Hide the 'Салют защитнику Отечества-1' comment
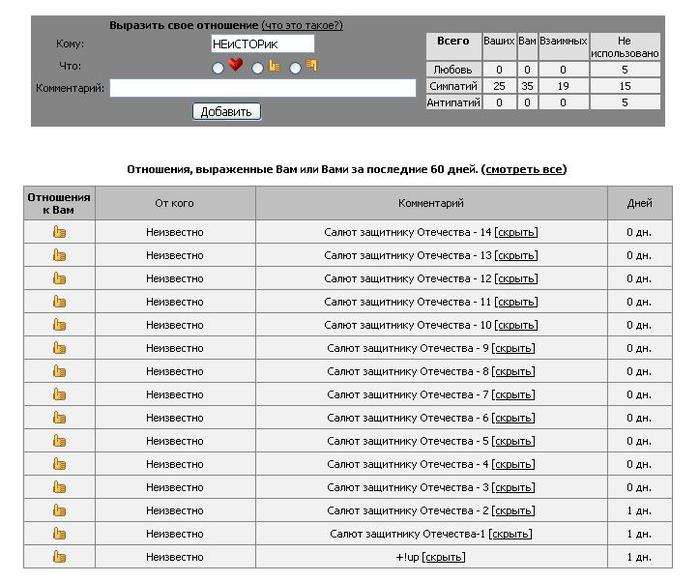Screen dimensions: 699x582 [510, 533]
